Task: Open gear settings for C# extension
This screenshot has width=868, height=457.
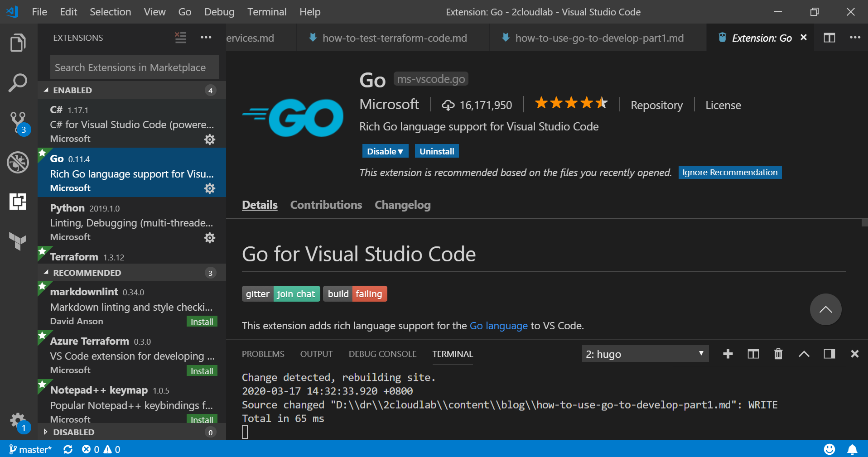Action: coord(210,140)
